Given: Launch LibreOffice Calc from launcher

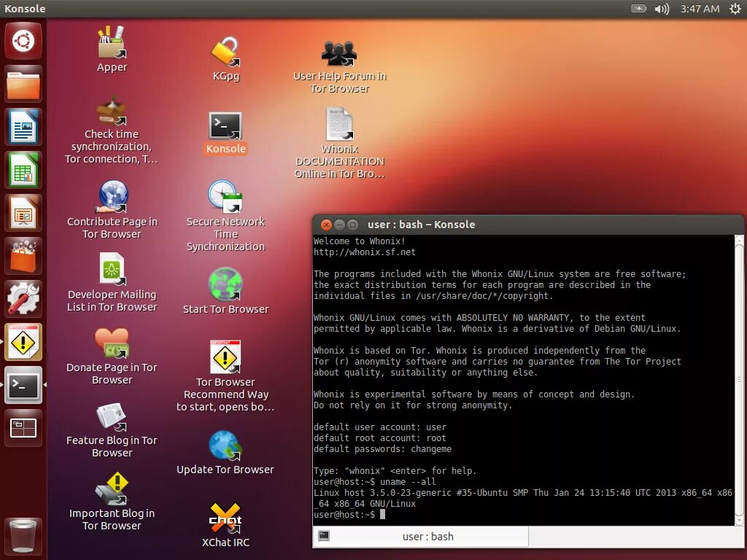Looking at the screenshot, I should click(23, 170).
